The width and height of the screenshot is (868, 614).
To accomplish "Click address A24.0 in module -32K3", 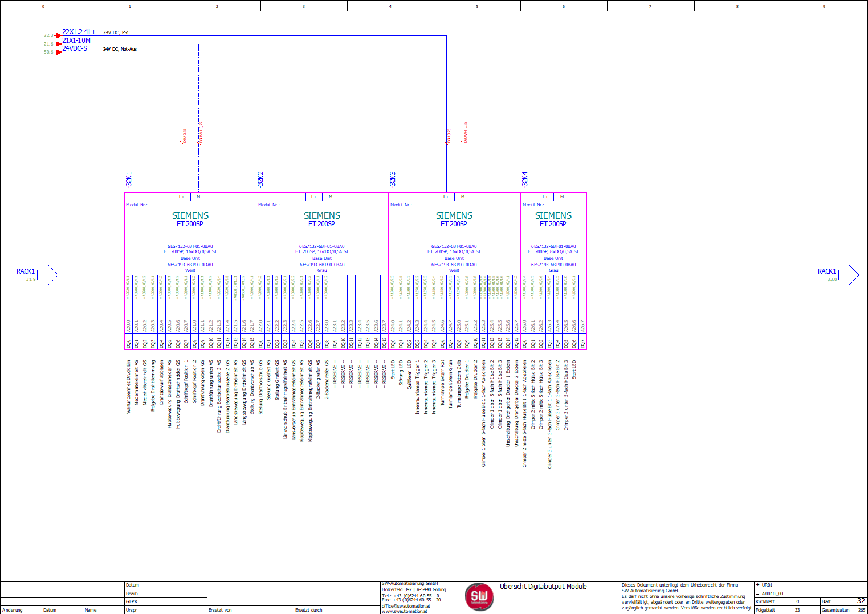I will point(393,326).
